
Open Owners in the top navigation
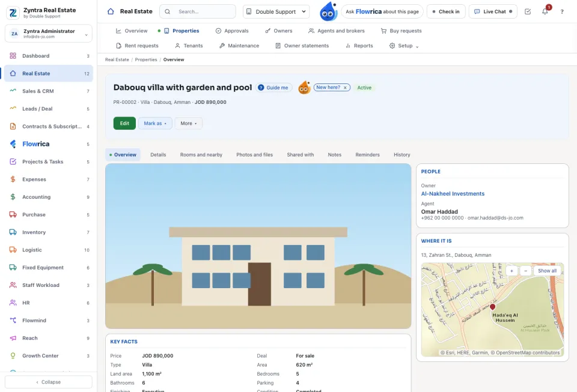point(278,31)
